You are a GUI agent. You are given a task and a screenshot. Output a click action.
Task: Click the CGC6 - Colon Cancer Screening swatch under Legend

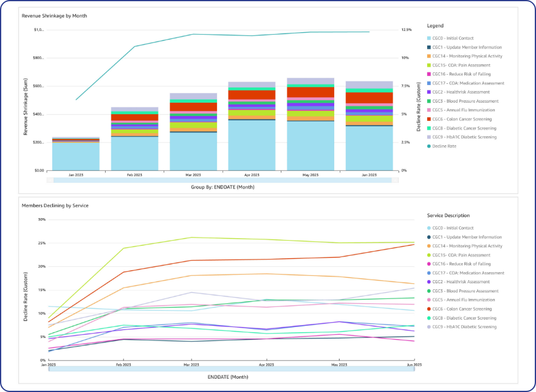tap(429, 119)
